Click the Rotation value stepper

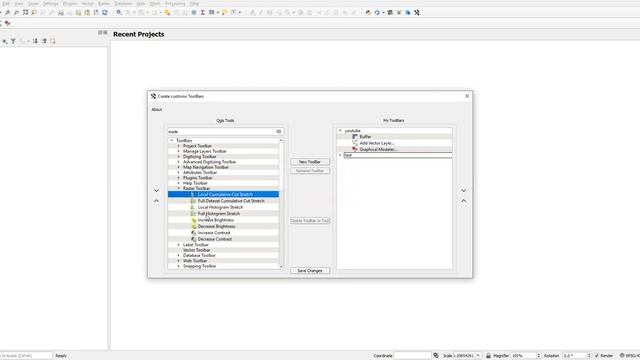589,356
